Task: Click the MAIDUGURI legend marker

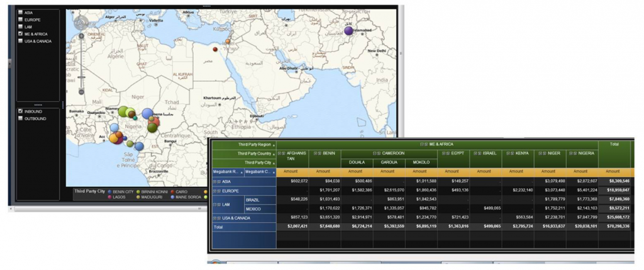Action: (x=138, y=196)
